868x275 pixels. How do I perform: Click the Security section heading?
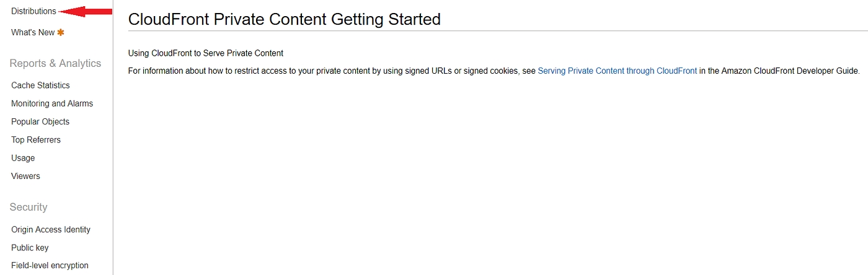pyautogui.click(x=29, y=207)
